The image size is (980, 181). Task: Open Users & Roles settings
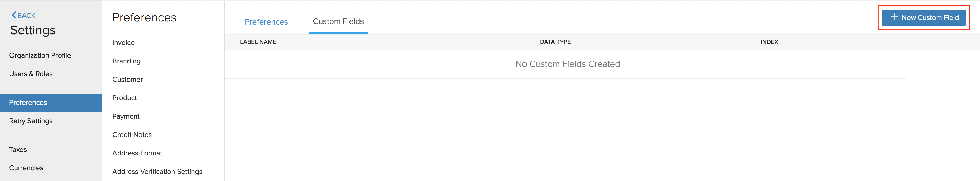[31, 74]
